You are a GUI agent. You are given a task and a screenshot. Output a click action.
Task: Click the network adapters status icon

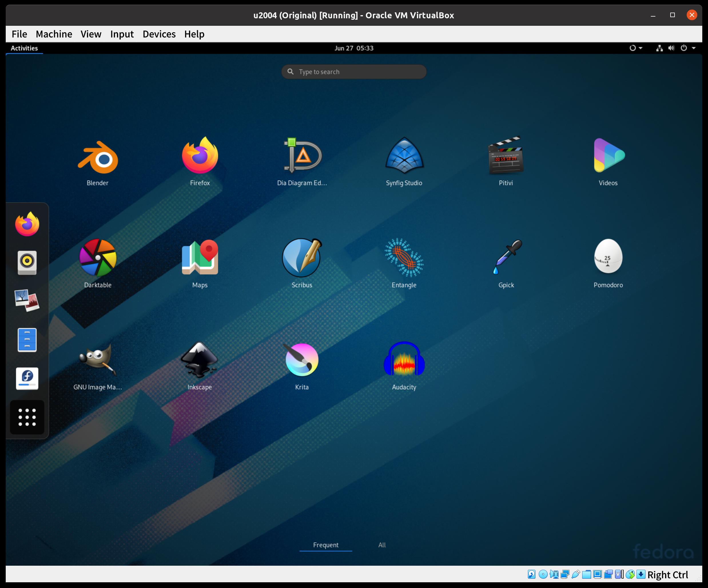tap(565, 574)
